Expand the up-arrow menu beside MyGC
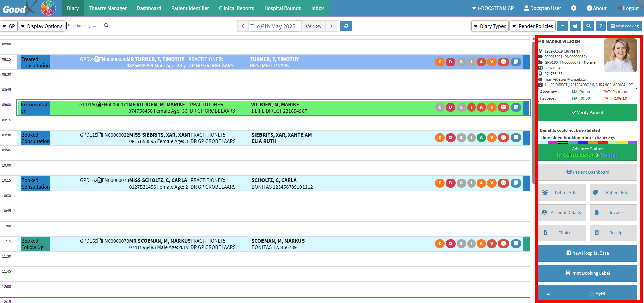This screenshot has width=644, height=303. [x=548, y=294]
